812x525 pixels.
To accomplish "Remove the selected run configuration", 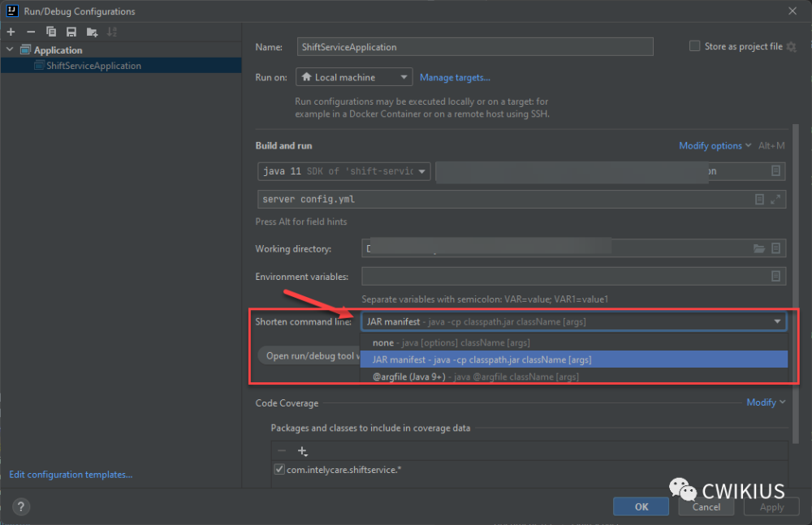I will tap(29, 32).
